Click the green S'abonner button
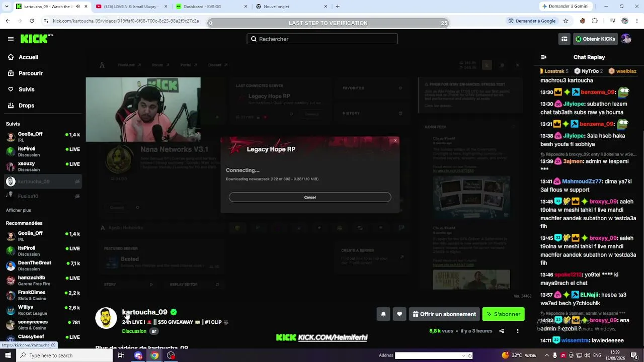644x362 pixels. coord(503,314)
